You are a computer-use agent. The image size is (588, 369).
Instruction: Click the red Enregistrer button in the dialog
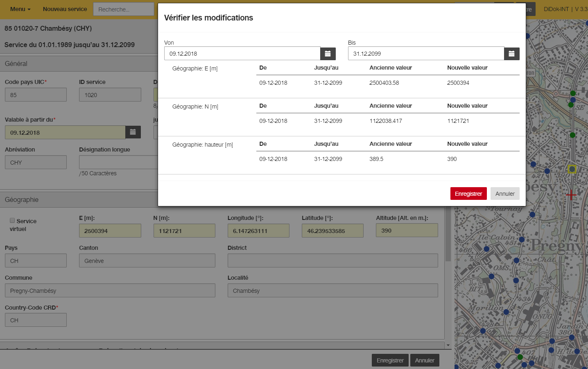468,194
